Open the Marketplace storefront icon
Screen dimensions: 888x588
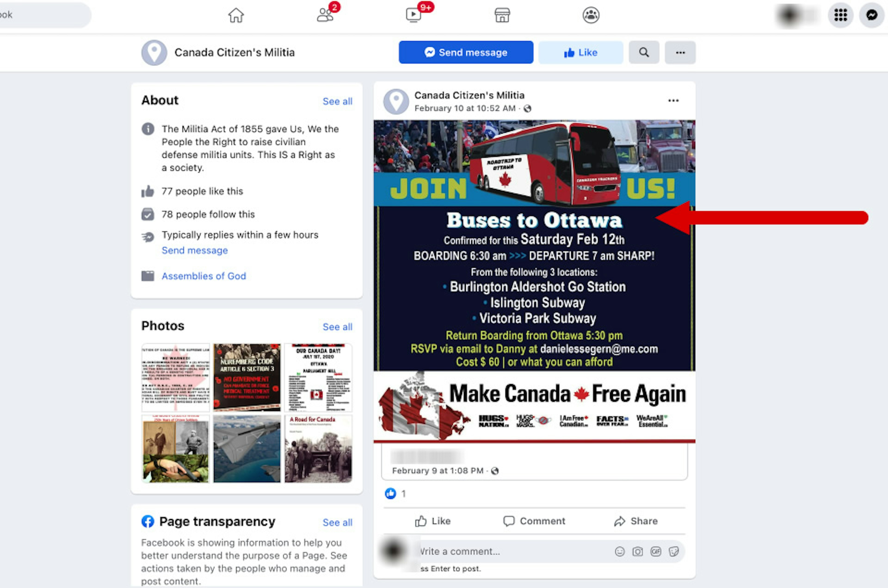(x=502, y=15)
